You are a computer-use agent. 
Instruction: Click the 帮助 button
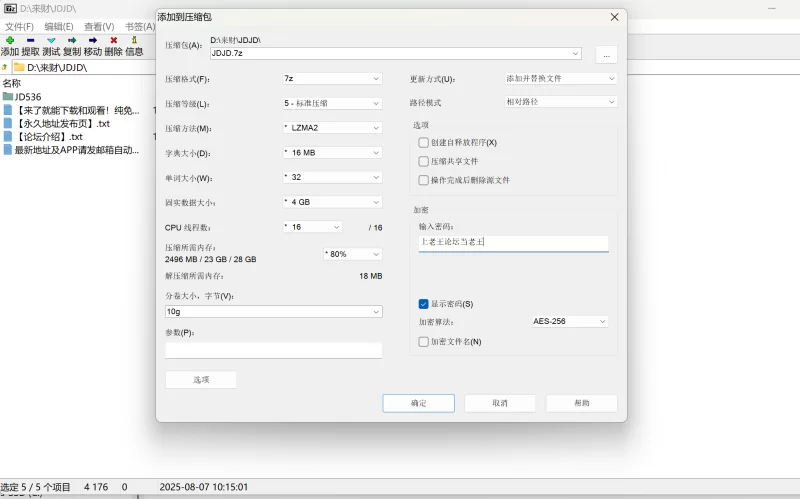pyautogui.click(x=582, y=403)
